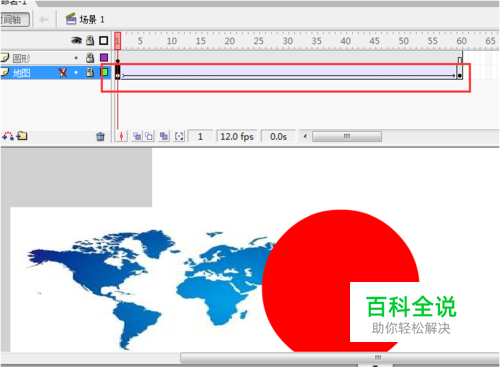Image resolution: width=500 pixels, height=367 pixels.
Task: Click the 圆形 layer type icon
Action: [x=5, y=58]
